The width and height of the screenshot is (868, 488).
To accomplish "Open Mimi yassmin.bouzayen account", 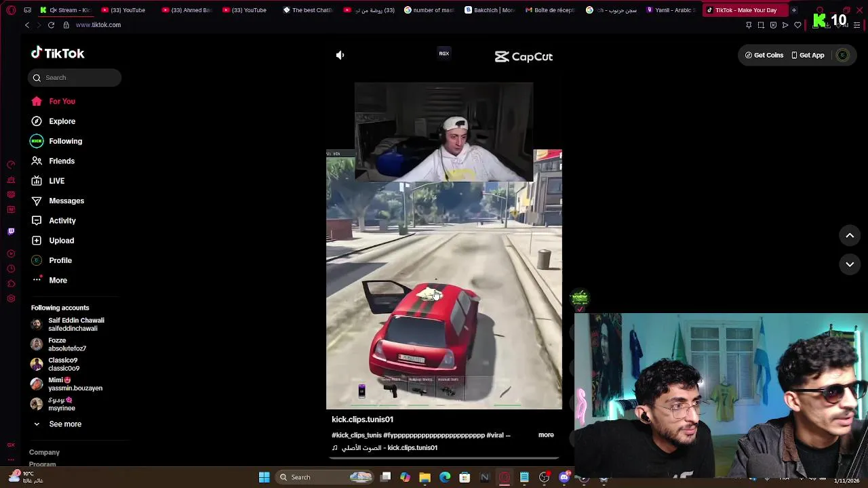I will [x=67, y=384].
